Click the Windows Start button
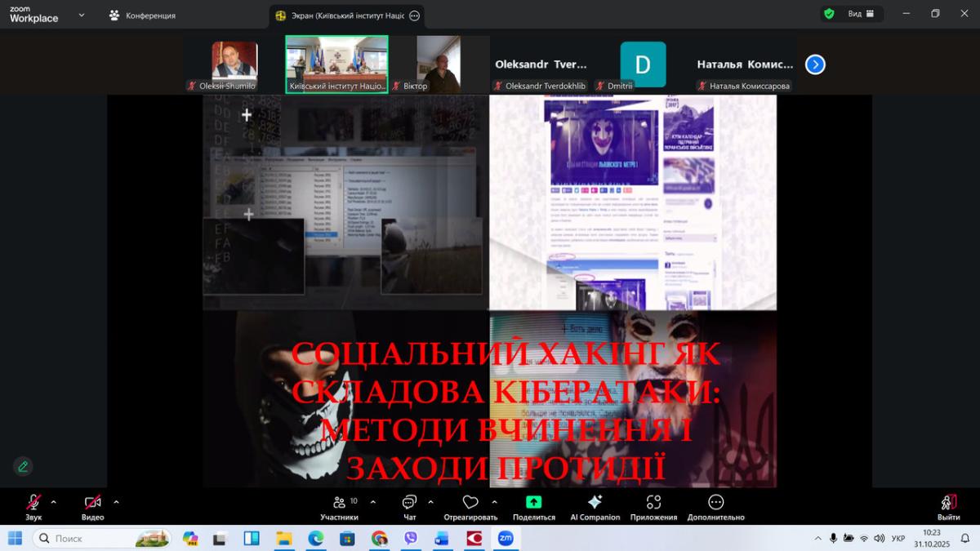This screenshot has width=980, height=551. (15, 538)
